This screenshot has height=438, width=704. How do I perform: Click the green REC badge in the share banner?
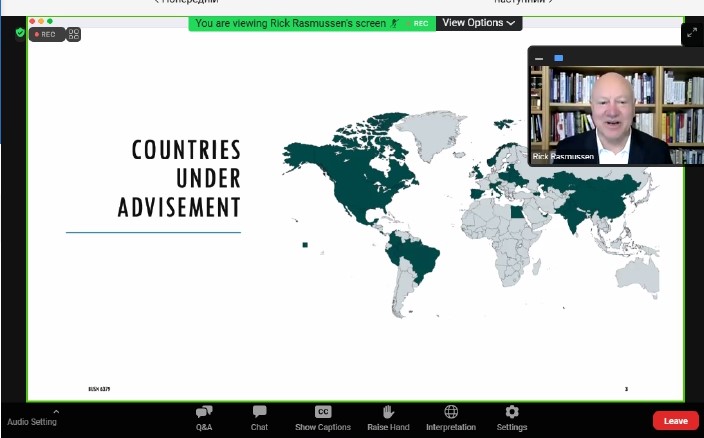click(421, 23)
